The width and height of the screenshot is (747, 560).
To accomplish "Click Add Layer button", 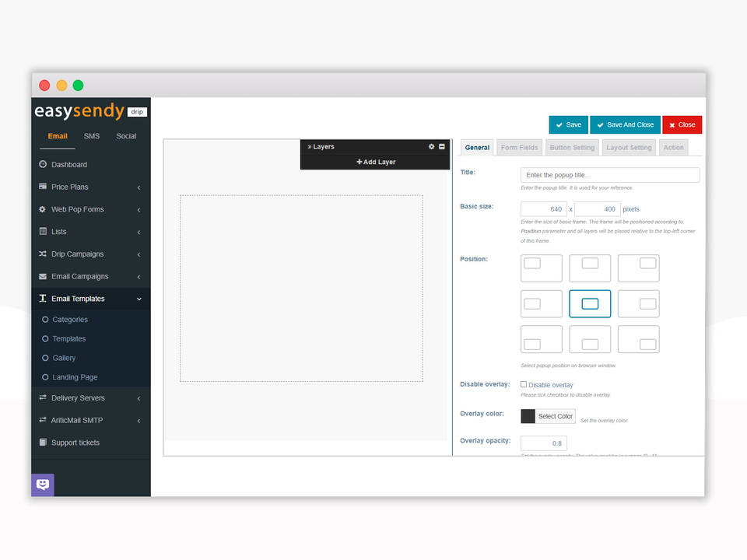I will (376, 162).
